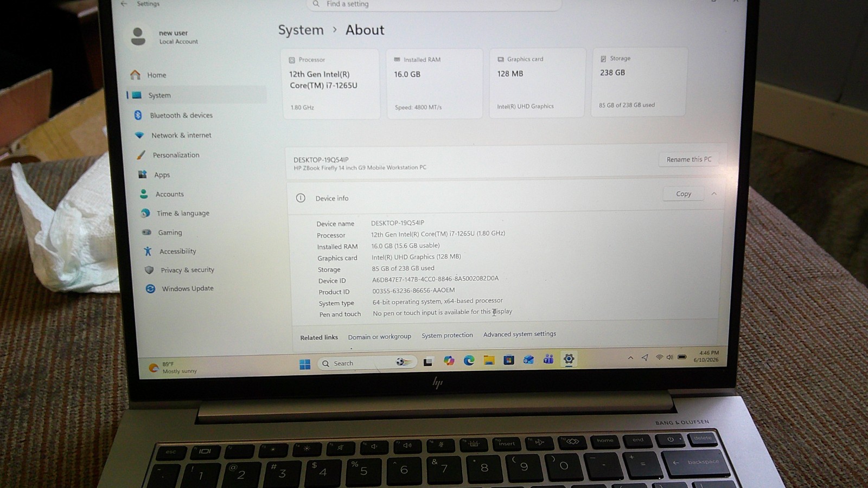Viewport: 868px width, 488px height.
Task: Copy the Device info section
Action: tap(684, 194)
